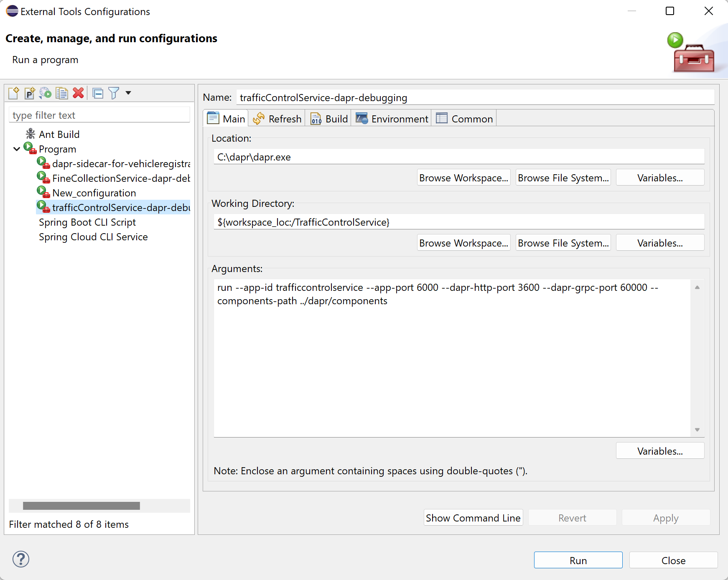This screenshot has width=728, height=580.
Task: Click inside the Arguments text area
Action: coord(452,358)
